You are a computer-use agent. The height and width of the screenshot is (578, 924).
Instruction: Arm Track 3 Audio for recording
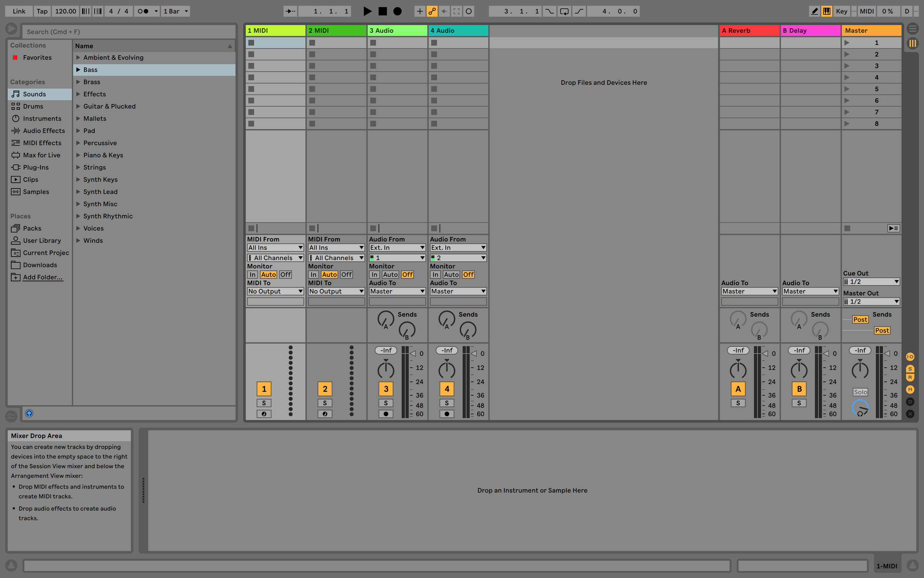[x=386, y=414]
